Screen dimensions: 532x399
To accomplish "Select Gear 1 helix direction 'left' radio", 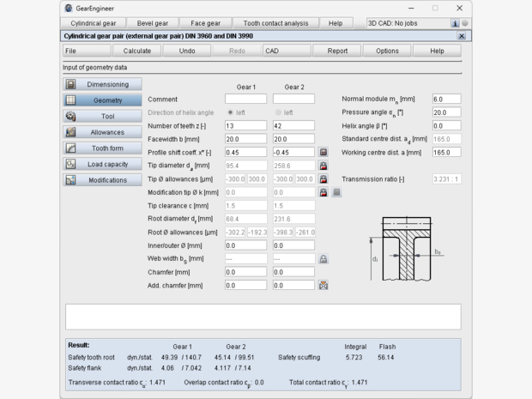I will (231, 112).
